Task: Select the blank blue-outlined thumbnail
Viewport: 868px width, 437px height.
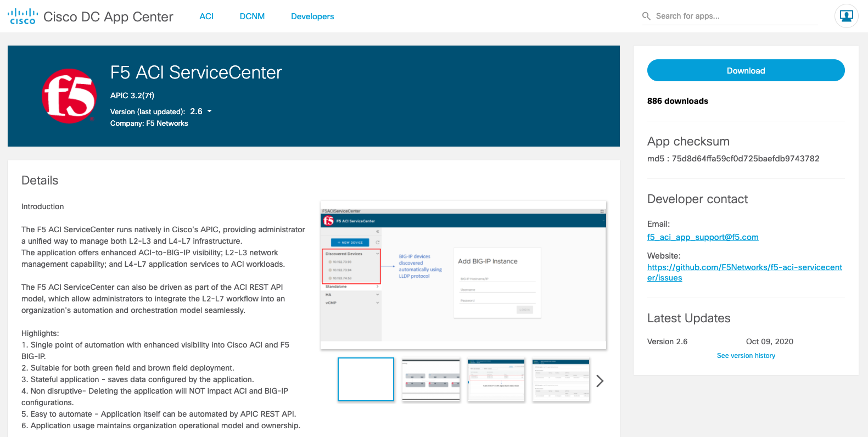Action: (366, 379)
